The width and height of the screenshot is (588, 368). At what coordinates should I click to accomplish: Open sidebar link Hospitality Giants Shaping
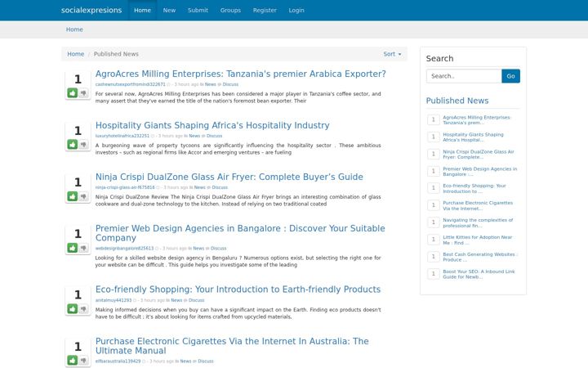pyautogui.click(x=473, y=137)
